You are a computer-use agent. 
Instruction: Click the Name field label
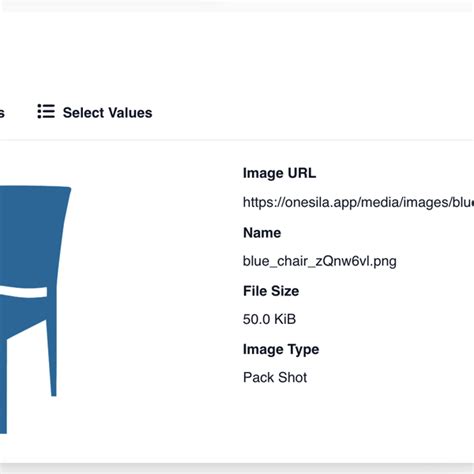(x=262, y=233)
